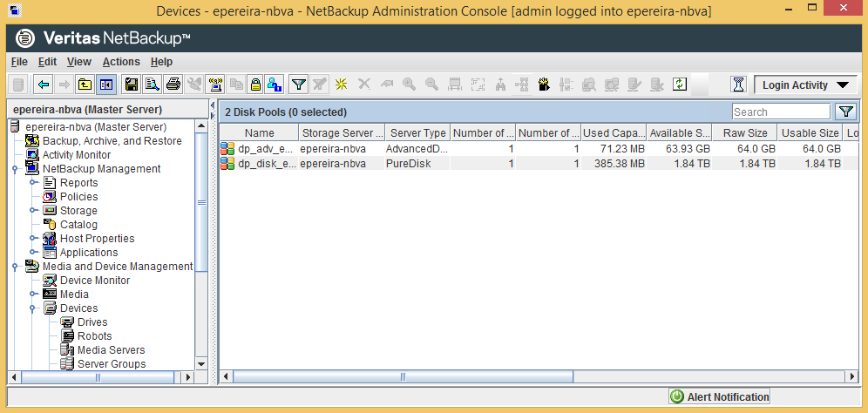Click the hourglass activity icon
This screenshot has width=868, height=413.
739,85
